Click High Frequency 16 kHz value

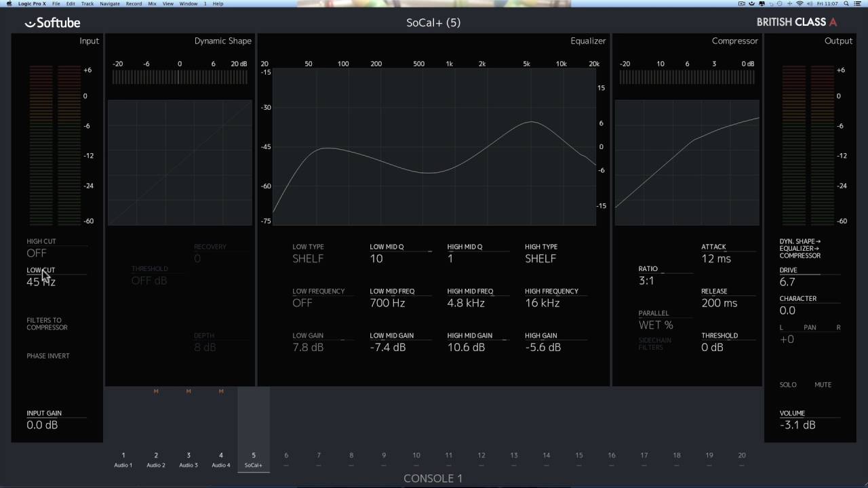542,303
